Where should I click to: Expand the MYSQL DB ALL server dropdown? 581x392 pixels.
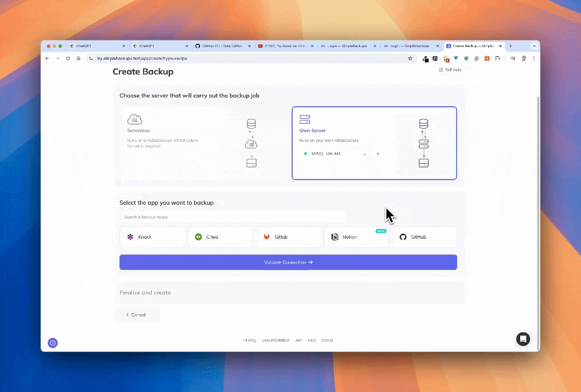pyautogui.click(x=335, y=154)
